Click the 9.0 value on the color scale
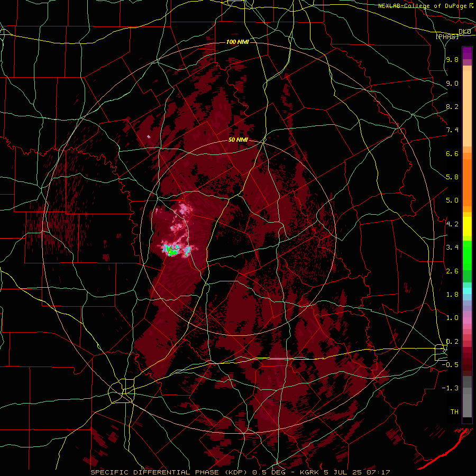 click(x=452, y=83)
